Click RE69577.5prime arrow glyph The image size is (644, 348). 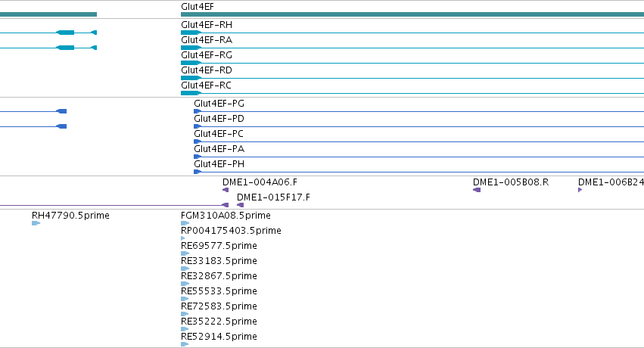coord(185,253)
